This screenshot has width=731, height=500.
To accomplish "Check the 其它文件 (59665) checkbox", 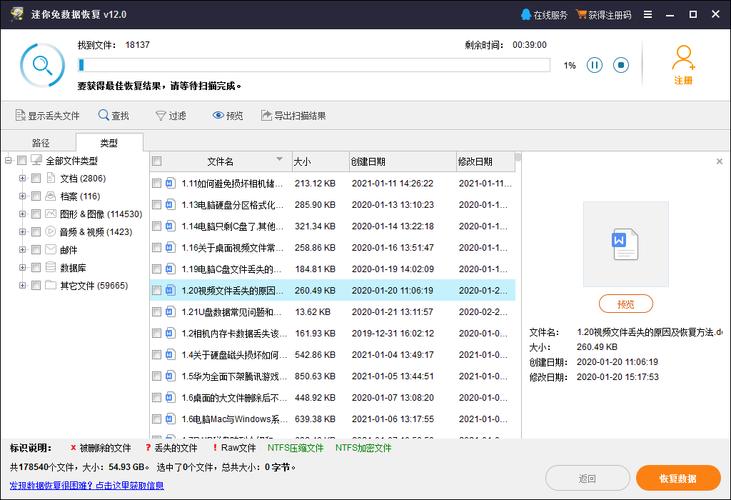I will pos(36,285).
